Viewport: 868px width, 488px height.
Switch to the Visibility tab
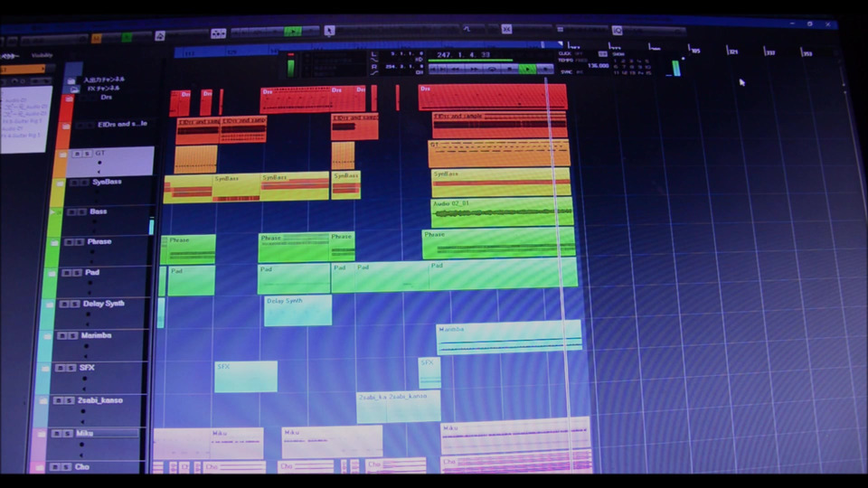[x=42, y=55]
